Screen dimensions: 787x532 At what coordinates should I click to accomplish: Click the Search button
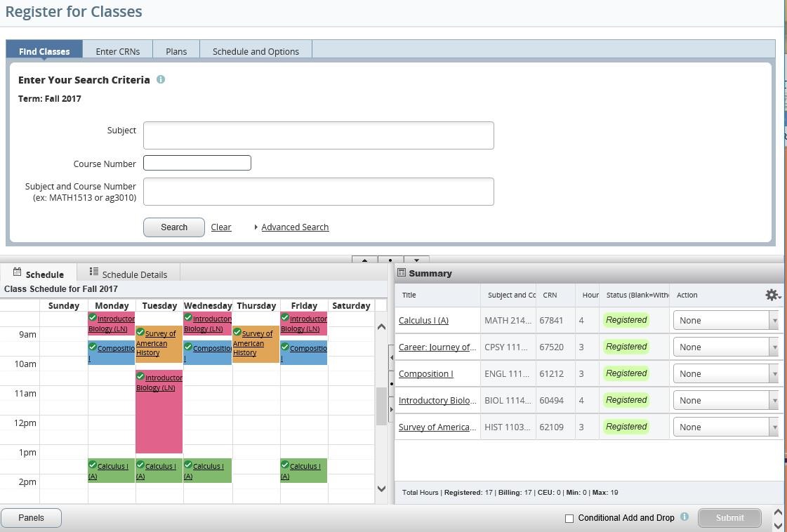[173, 227]
